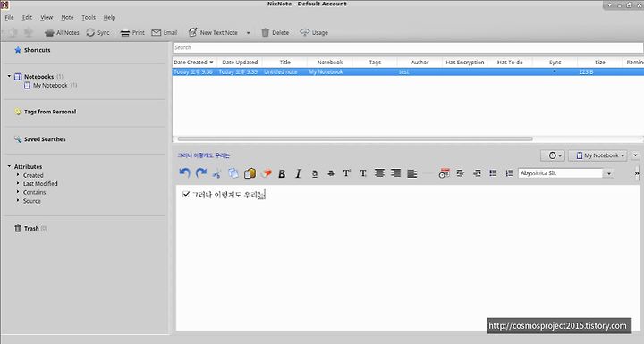Click the horizontal scrollbar under the note list
Viewport: 644px width, 344px height.
pyautogui.click(x=355, y=138)
